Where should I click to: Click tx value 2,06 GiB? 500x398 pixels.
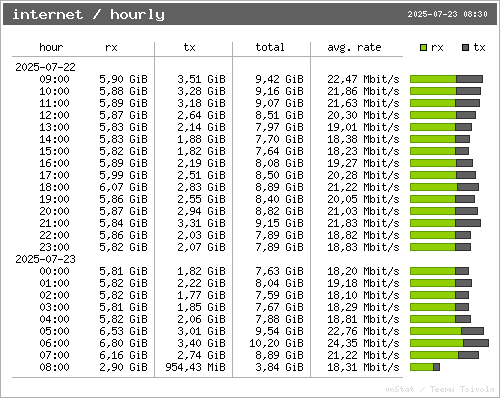click(201, 319)
